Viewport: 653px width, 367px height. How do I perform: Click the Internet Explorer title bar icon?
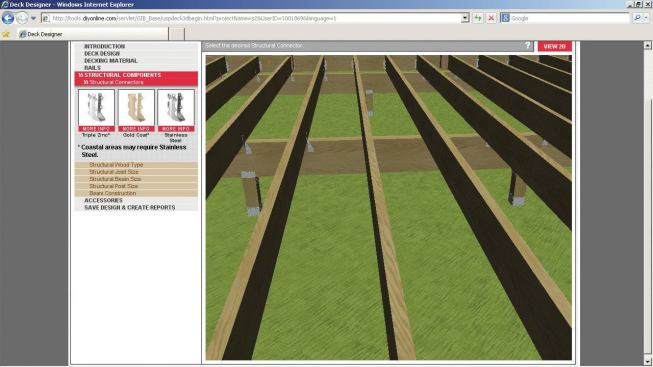[5, 5]
